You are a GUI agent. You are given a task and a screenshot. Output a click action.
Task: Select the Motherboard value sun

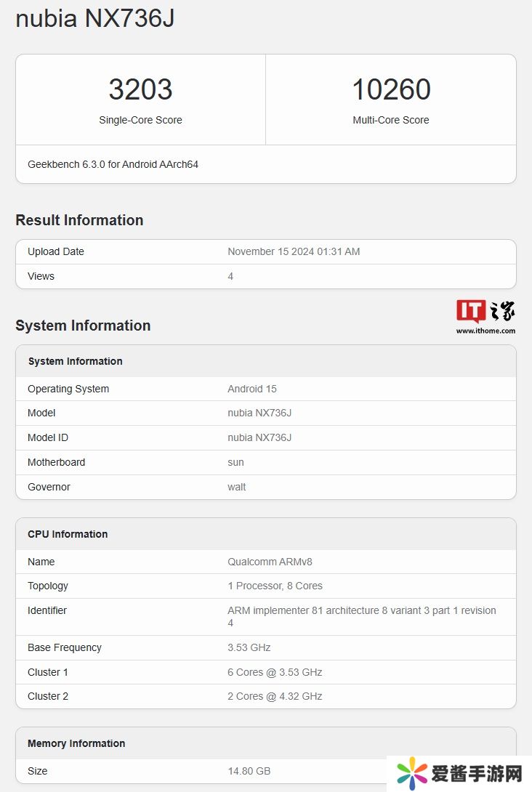pyautogui.click(x=235, y=462)
